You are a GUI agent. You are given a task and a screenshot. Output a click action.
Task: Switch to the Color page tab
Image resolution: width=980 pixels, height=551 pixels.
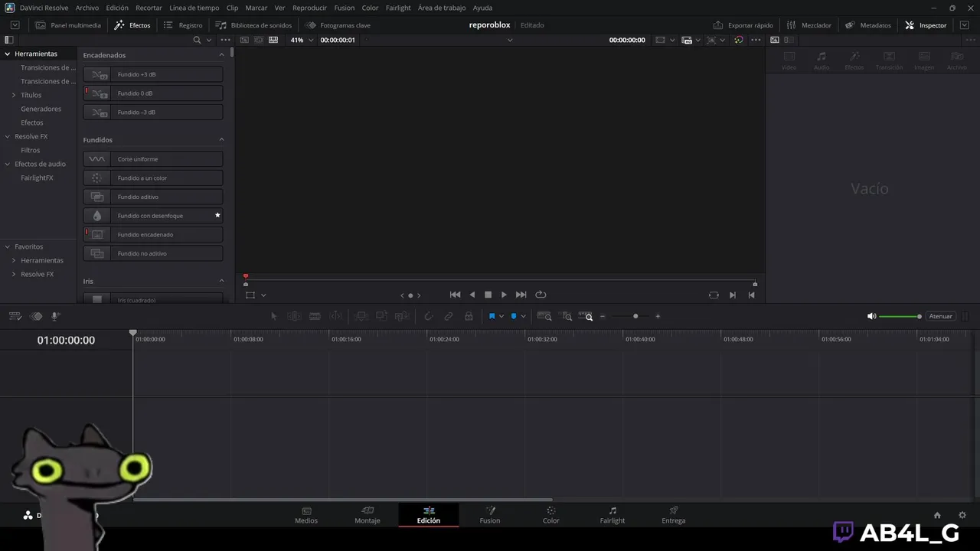pyautogui.click(x=551, y=515)
